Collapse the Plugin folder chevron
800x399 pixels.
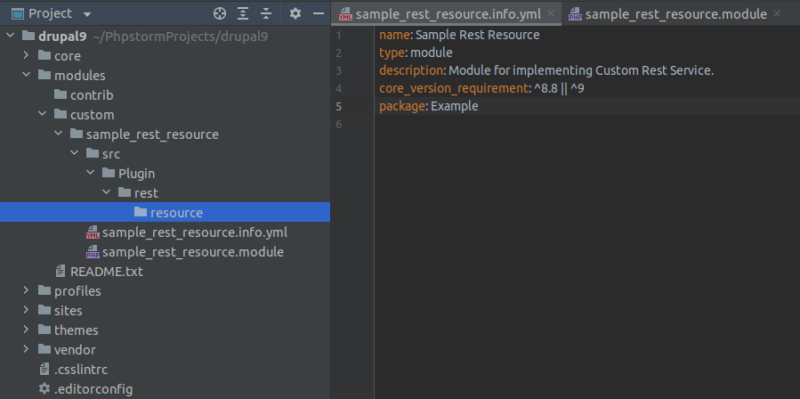click(91, 173)
